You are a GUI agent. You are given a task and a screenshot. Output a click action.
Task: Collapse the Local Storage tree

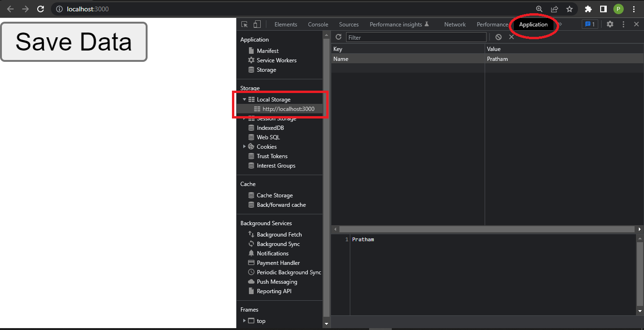(x=244, y=99)
